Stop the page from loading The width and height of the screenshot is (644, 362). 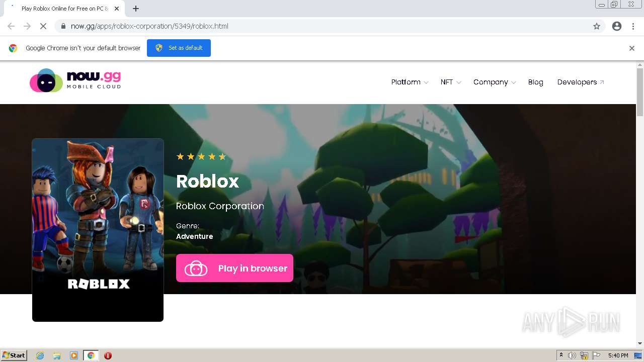[x=43, y=26]
